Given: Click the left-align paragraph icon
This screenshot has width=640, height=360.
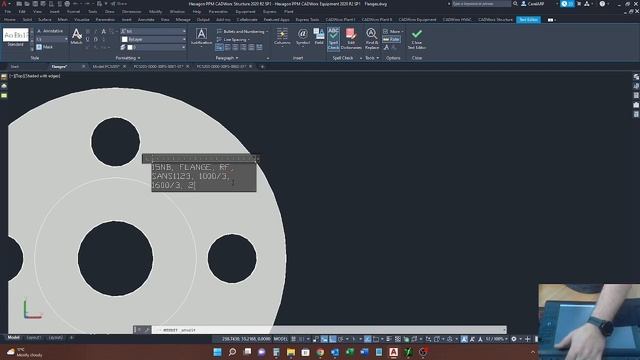Looking at the screenshot, I should (x=227, y=48).
